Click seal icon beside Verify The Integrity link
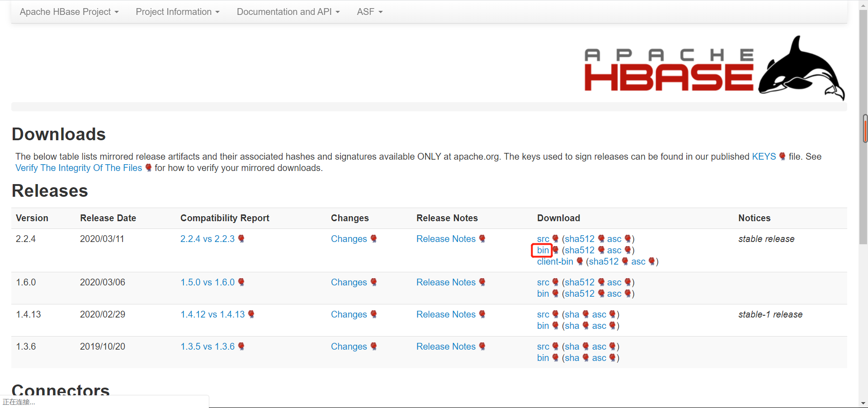This screenshot has height=408, width=868. point(148,168)
